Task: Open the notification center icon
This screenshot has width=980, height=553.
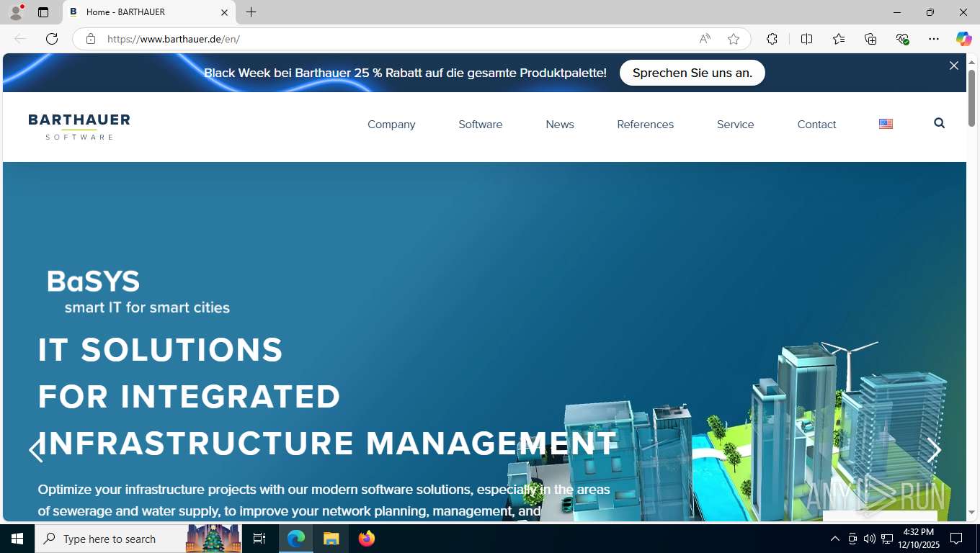Action: coord(957,539)
